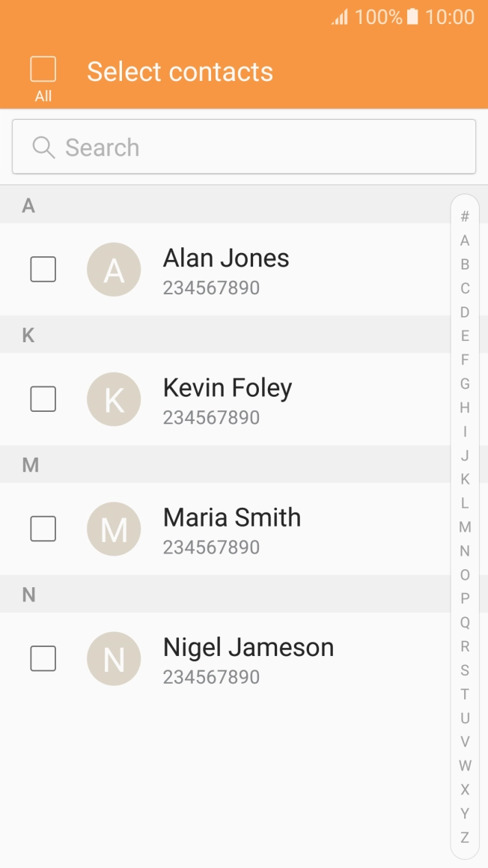Image resolution: width=488 pixels, height=868 pixels.
Task: Jump to letter S in index
Action: click(x=465, y=670)
